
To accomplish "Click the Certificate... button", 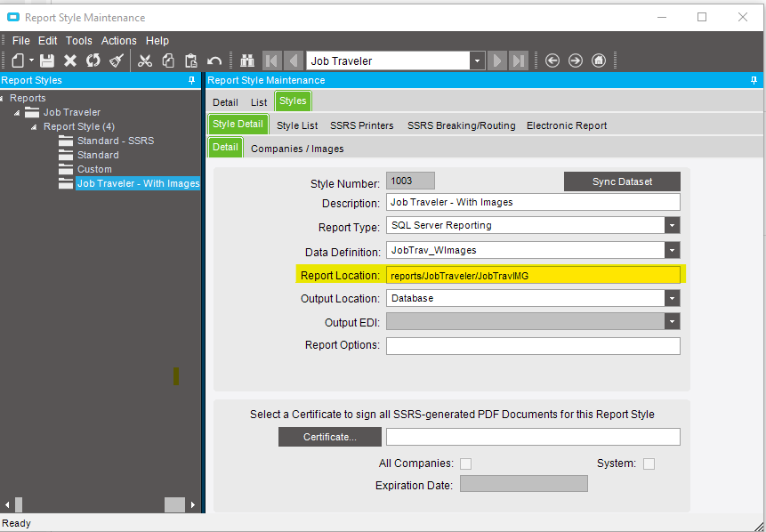I will pos(330,437).
